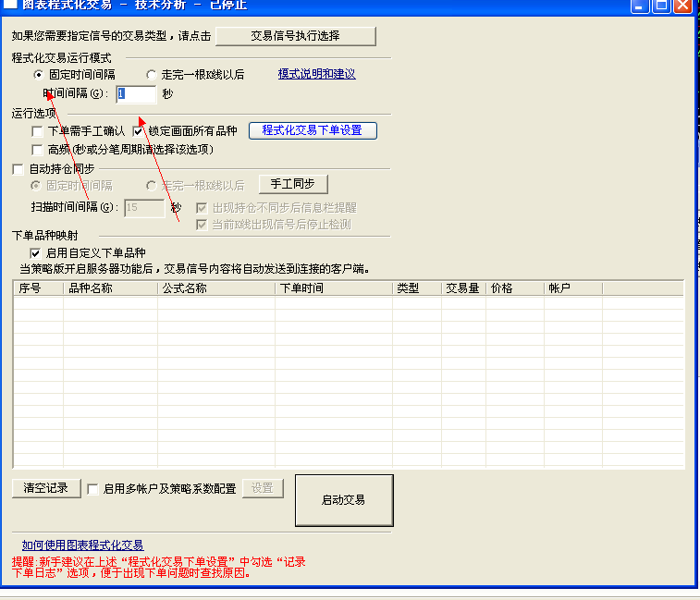This screenshot has width=700, height=600.
Task: Open 如何使用图表程式化交易 help link
Action: point(83,545)
